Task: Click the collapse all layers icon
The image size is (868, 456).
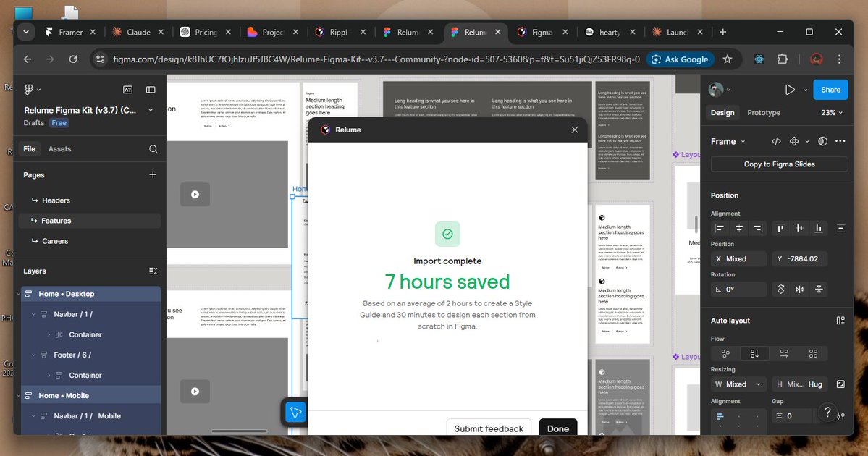Action: [x=153, y=271]
